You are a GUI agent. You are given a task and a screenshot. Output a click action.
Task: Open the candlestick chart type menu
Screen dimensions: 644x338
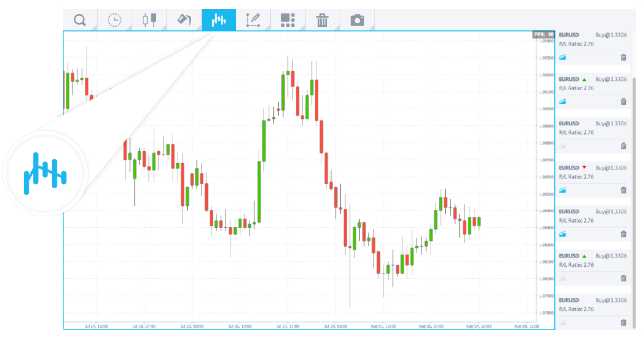[149, 20]
